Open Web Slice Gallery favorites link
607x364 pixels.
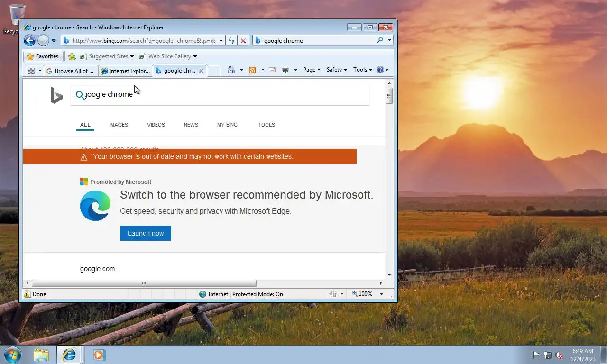[167, 56]
